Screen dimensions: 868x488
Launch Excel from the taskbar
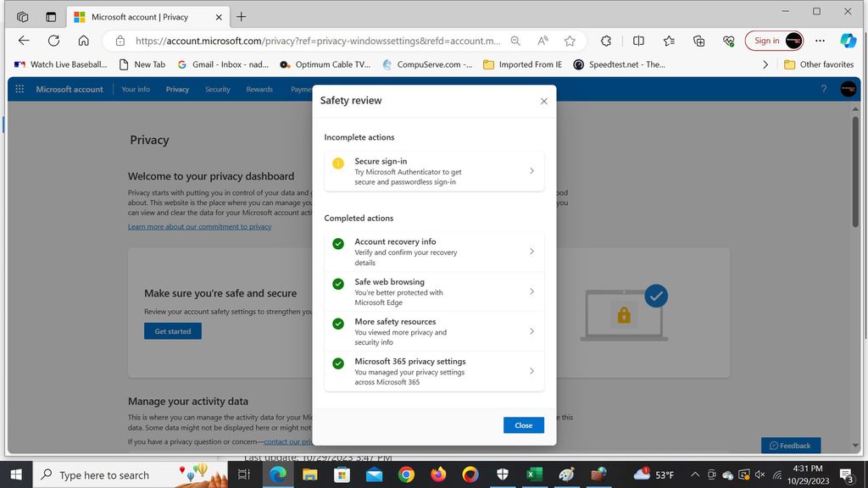pyautogui.click(x=533, y=474)
